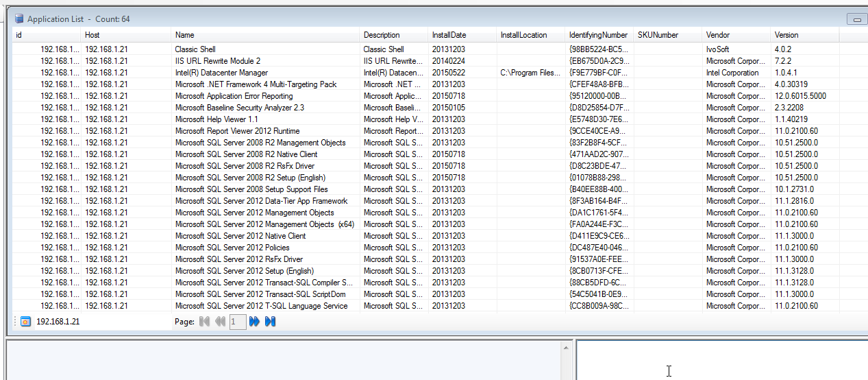Sort by the InstallDate column header
Image resolution: width=868 pixels, height=380 pixels.
(449, 35)
